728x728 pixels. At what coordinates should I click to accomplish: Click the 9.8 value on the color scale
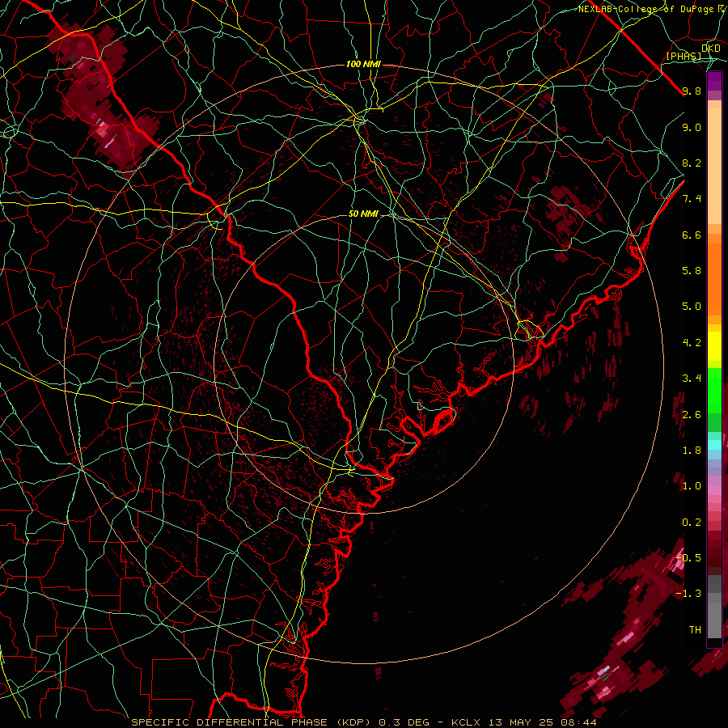click(x=692, y=91)
